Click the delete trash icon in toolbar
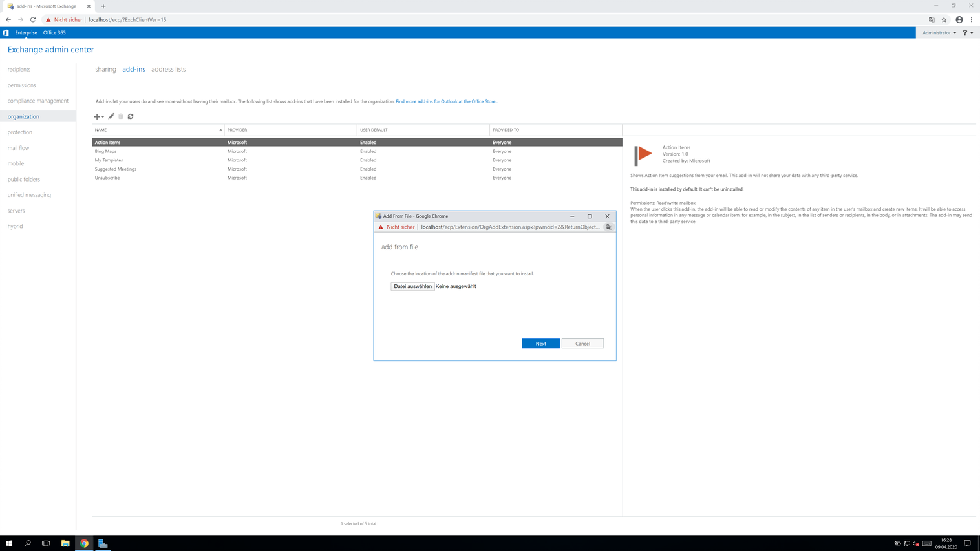Screen dimensions: 980x551 click(x=121, y=116)
